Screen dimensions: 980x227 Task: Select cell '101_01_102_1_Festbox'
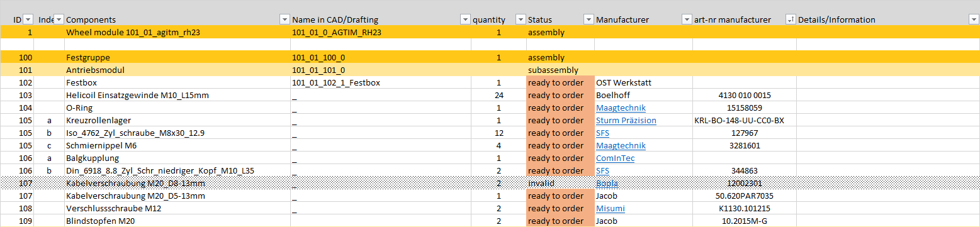[x=381, y=82]
